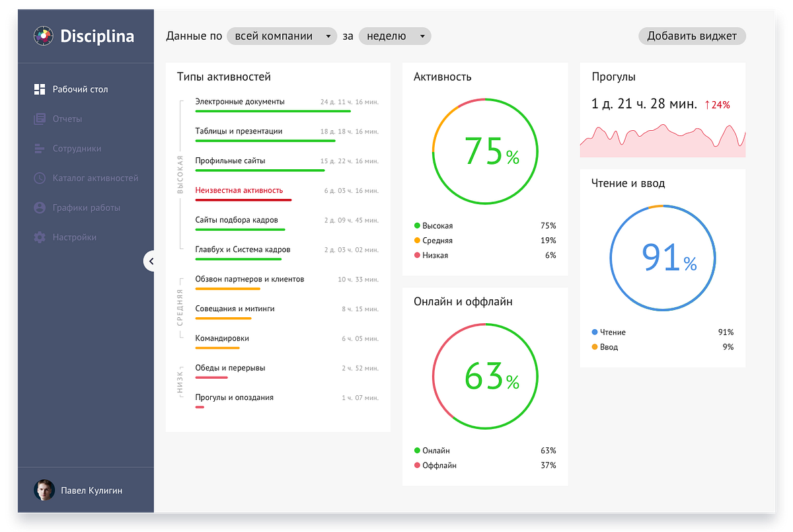This screenshot has width=793, height=532.
Task: Click Павел Кулигин's avatar photo
Action: point(44,490)
